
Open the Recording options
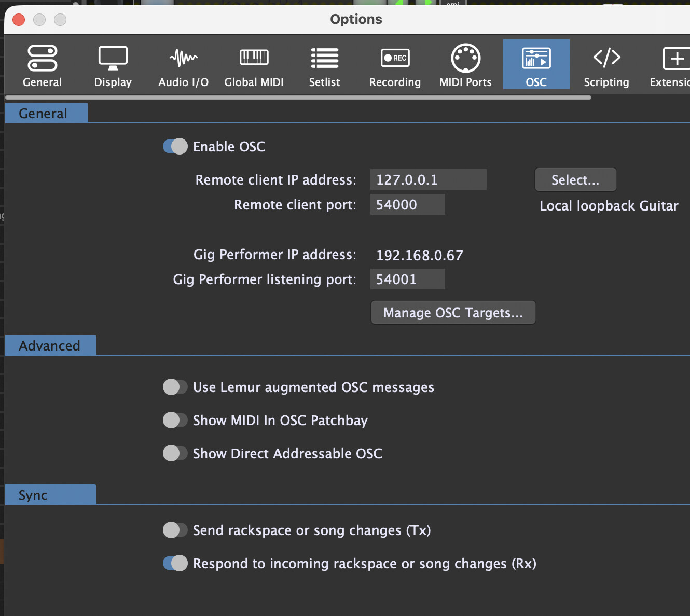(395, 65)
